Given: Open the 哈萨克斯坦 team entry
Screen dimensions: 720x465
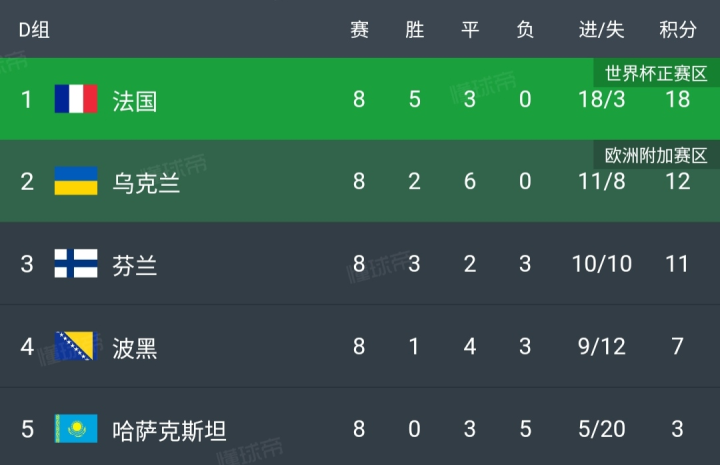Looking at the screenshot, I should click(x=169, y=431).
